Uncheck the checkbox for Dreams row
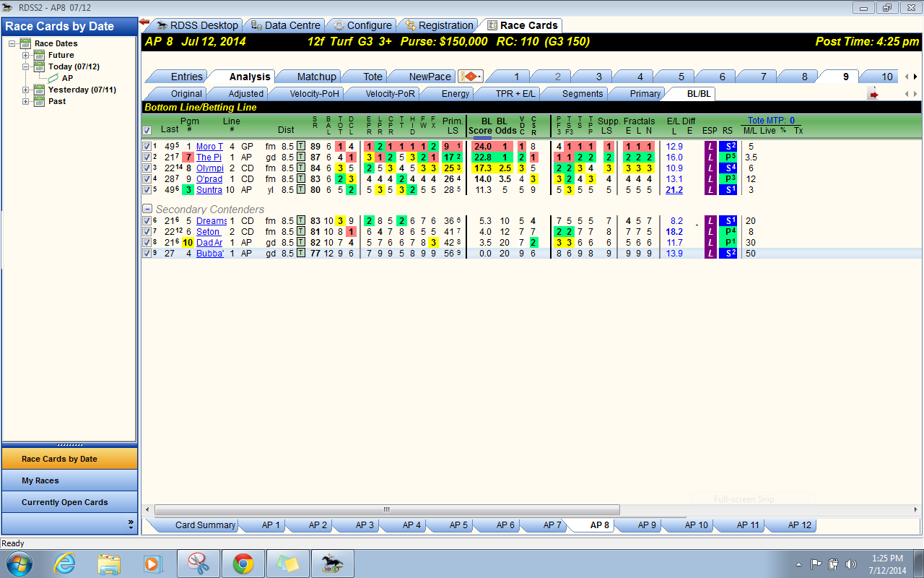The width and height of the screenshot is (924, 578). coord(147,221)
